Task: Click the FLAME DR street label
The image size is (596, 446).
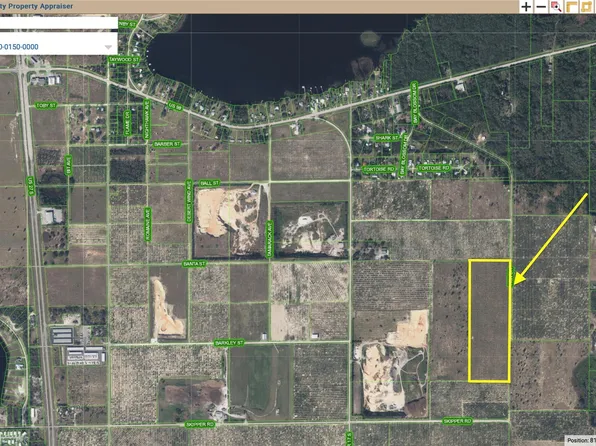Action: 127,122
